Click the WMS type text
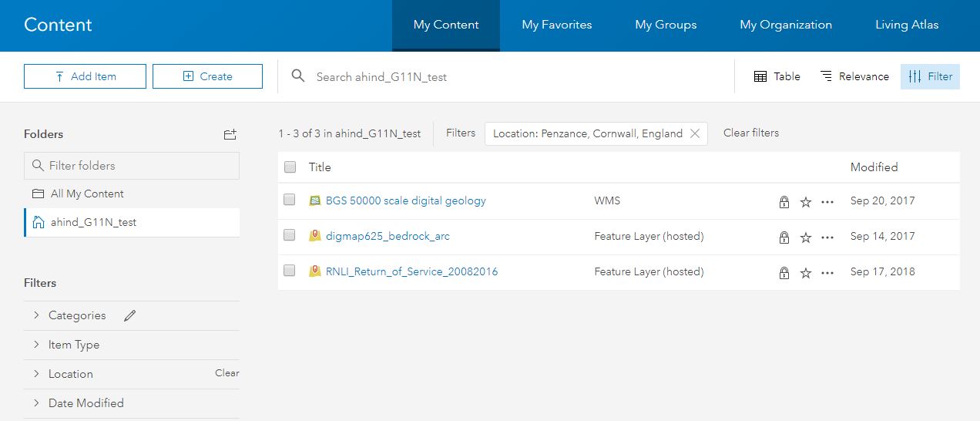 coord(607,200)
